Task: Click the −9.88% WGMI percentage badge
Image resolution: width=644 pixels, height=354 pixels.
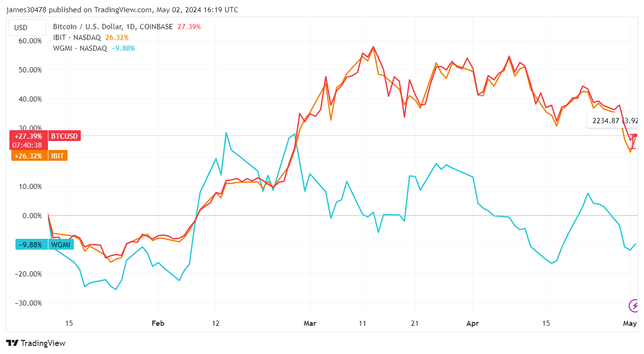Action: [x=31, y=244]
